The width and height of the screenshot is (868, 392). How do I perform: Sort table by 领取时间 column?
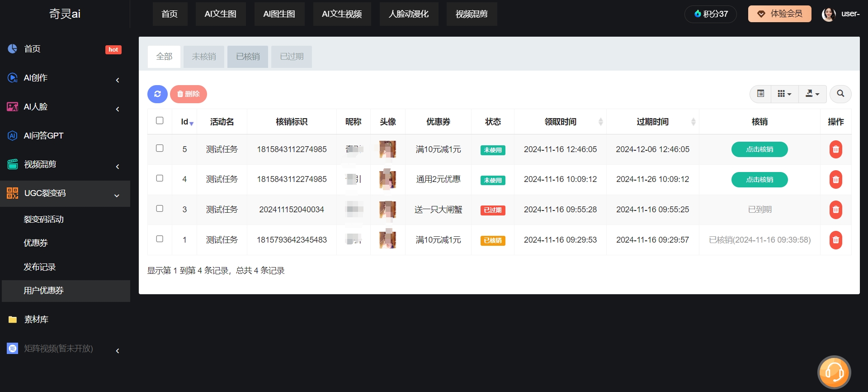pyautogui.click(x=560, y=122)
